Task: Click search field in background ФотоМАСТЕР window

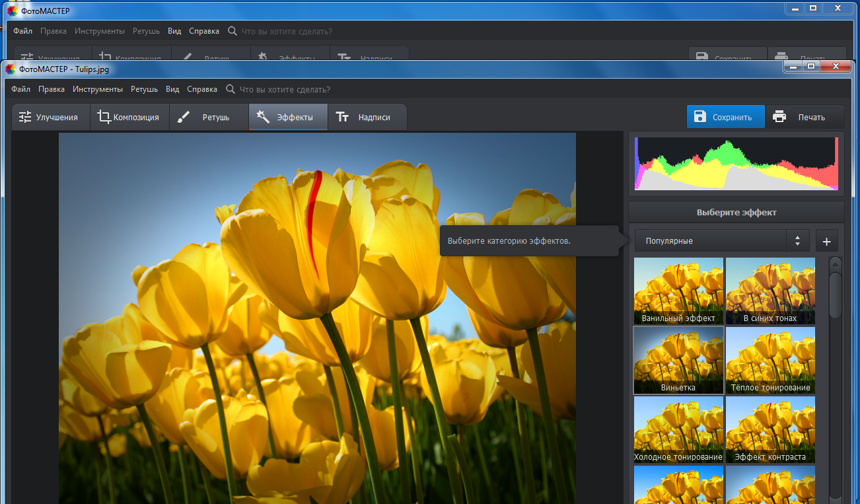Action: [287, 31]
